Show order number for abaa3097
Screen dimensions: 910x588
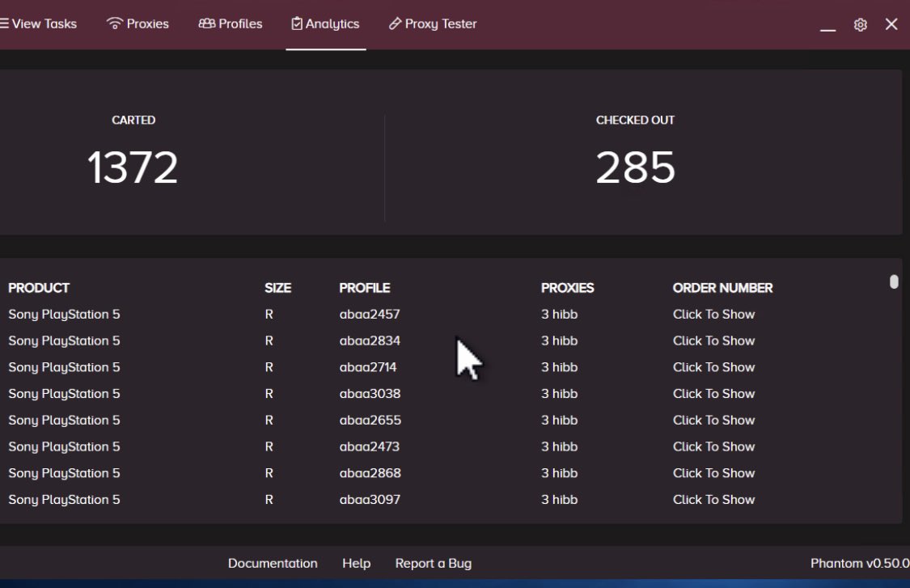(713, 500)
